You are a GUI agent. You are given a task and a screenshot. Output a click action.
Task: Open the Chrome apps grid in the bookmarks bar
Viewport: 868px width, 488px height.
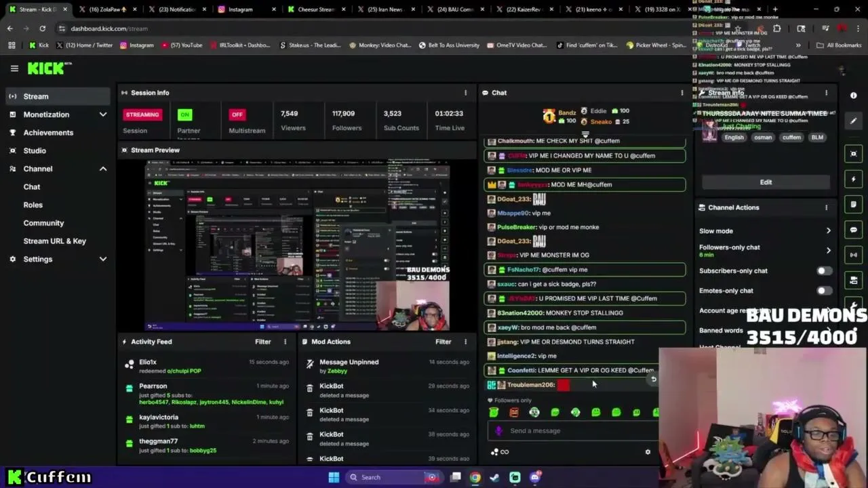click(x=12, y=45)
